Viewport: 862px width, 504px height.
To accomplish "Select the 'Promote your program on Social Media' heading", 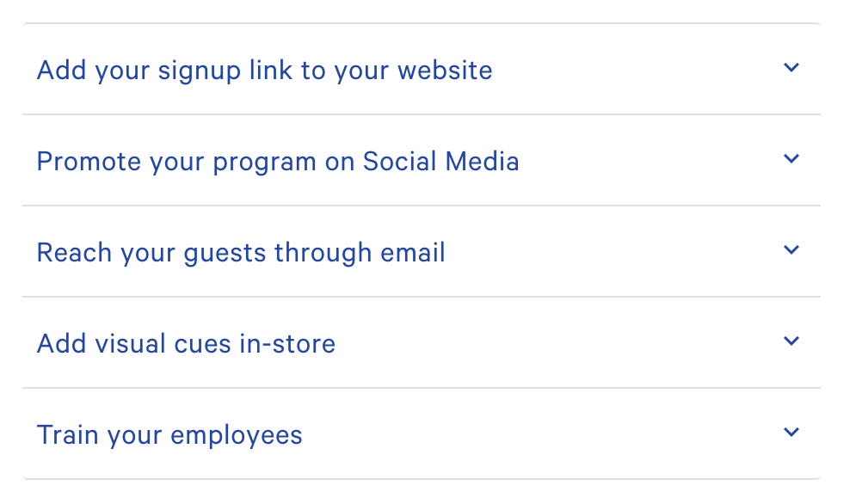I will (x=277, y=161).
